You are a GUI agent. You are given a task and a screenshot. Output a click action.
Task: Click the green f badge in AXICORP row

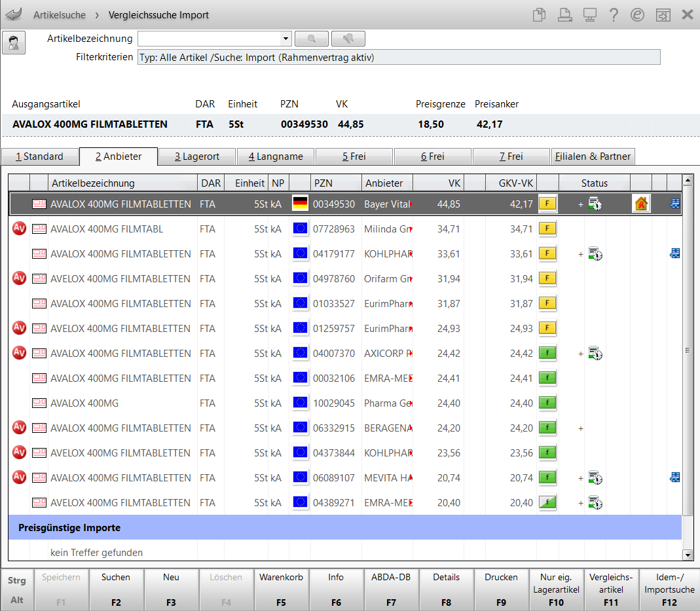547,354
